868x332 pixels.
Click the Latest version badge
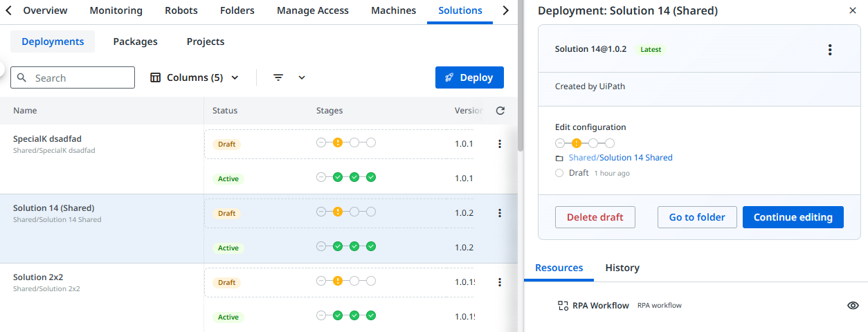[651, 50]
